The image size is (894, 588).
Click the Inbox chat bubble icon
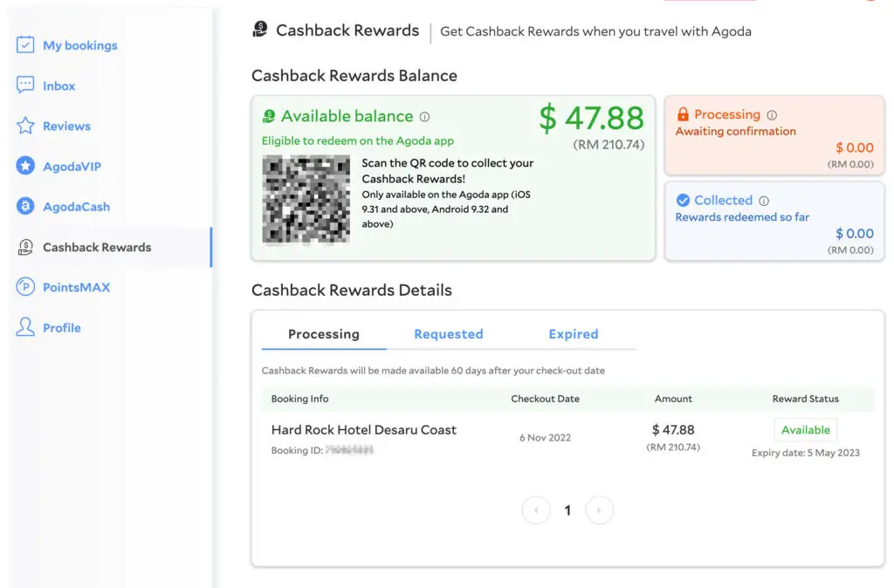pyautogui.click(x=25, y=85)
